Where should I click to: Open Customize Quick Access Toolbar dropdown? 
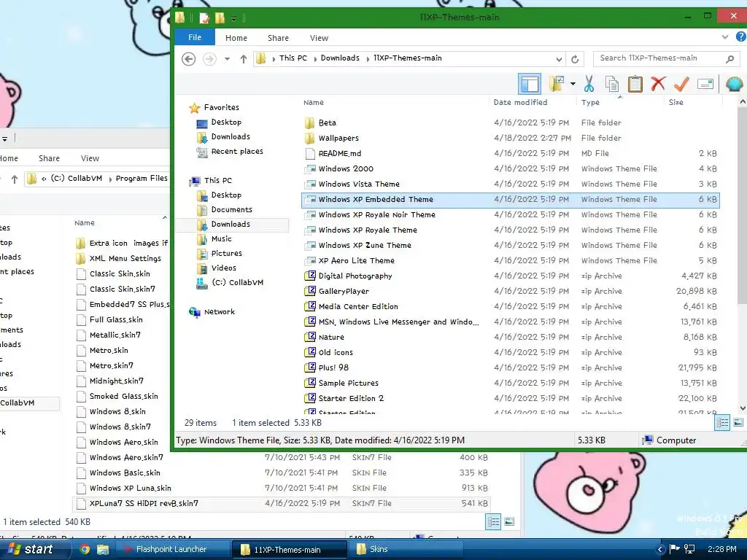click(x=234, y=18)
